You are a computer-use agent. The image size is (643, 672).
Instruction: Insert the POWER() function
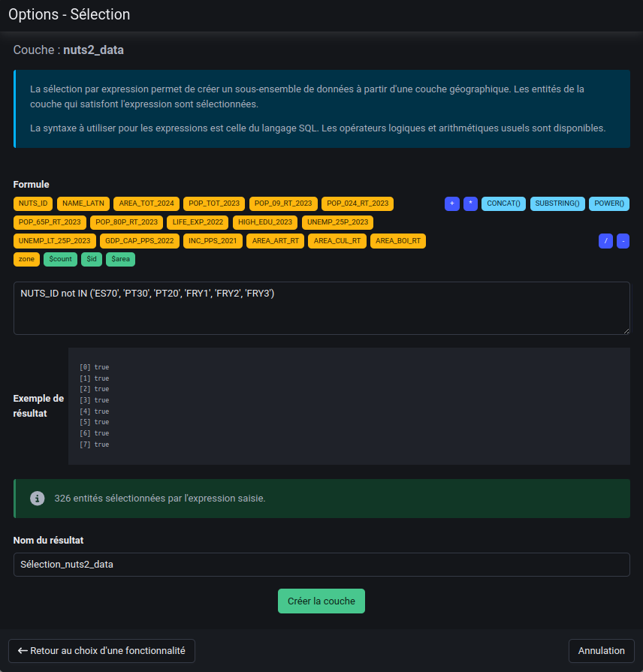point(608,203)
